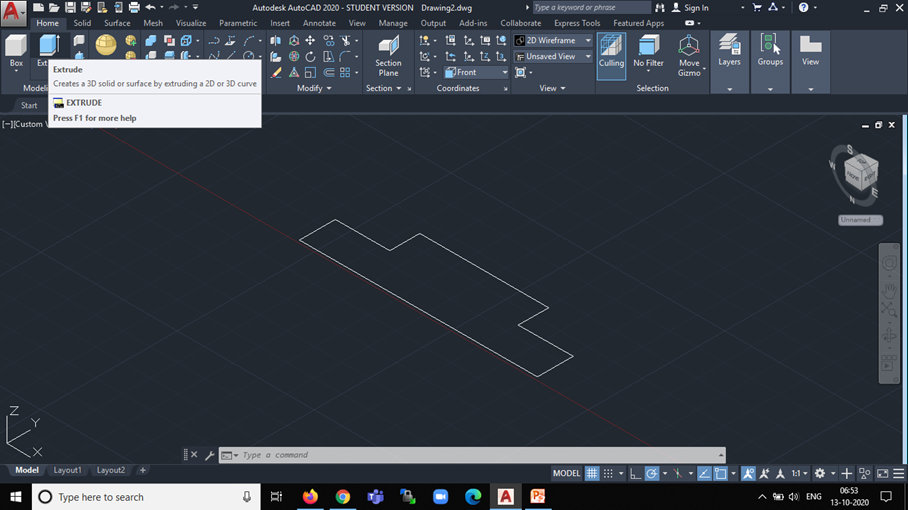Expand the command line history arrow

click(720, 455)
